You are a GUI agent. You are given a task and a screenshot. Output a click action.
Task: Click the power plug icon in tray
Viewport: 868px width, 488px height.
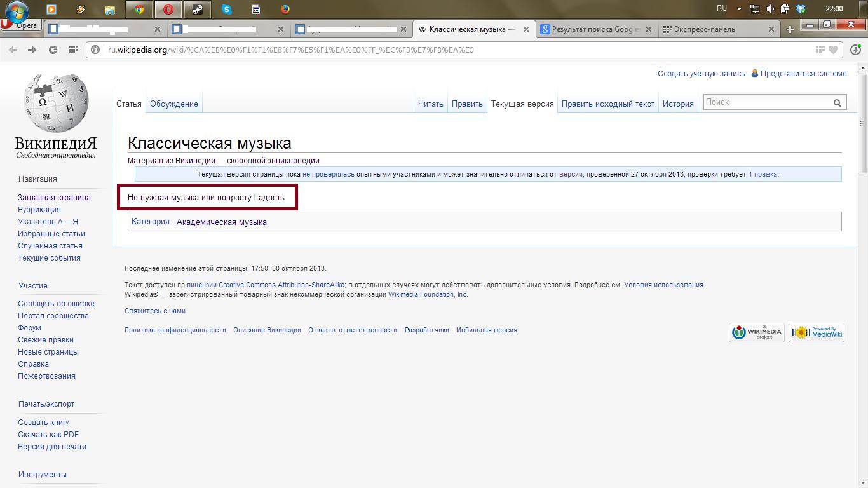pos(785,9)
